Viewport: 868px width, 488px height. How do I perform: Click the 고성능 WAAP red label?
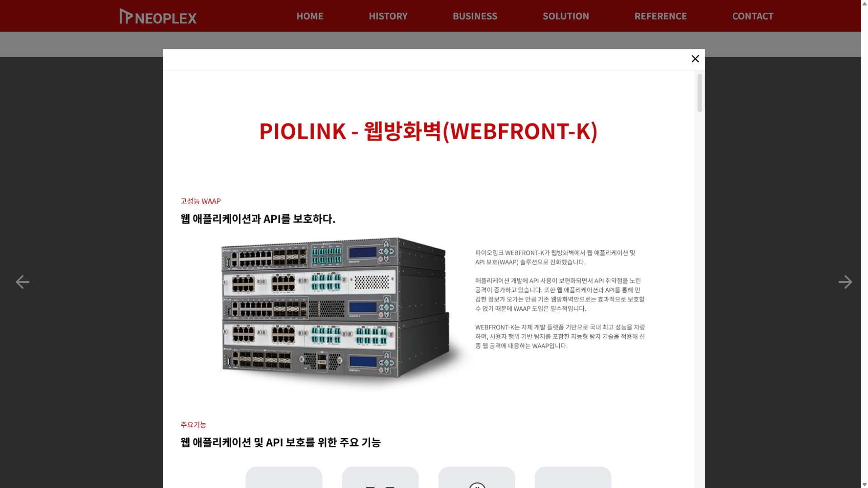pyautogui.click(x=201, y=201)
